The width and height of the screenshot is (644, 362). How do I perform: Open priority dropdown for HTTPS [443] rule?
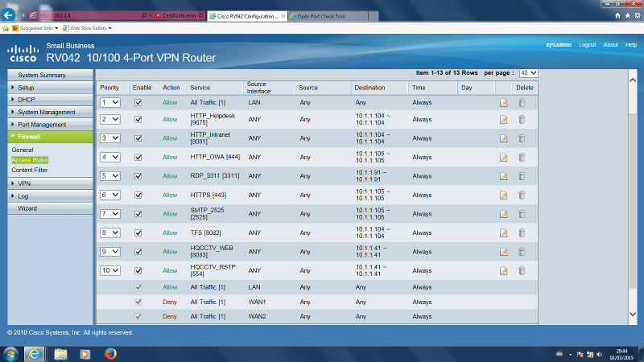pyautogui.click(x=110, y=195)
